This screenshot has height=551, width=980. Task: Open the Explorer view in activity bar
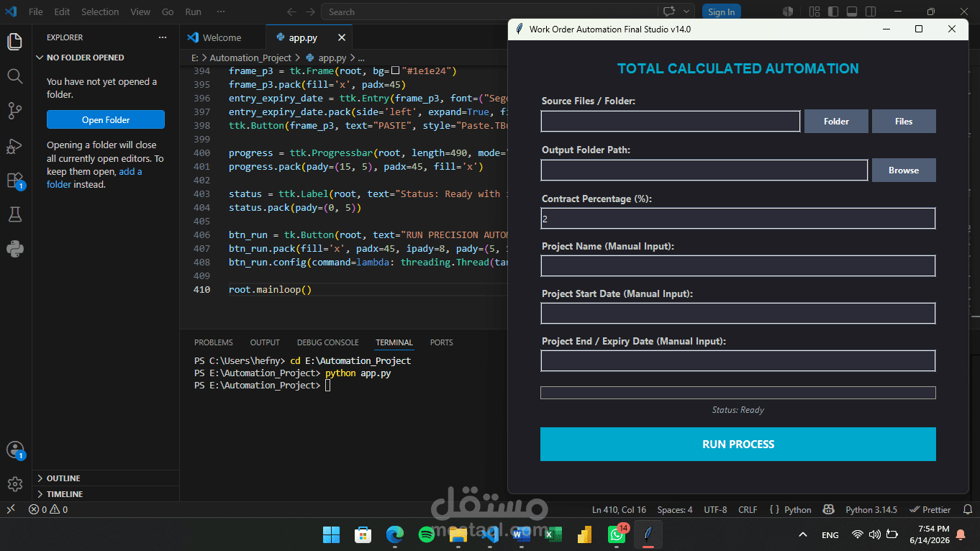tap(14, 42)
